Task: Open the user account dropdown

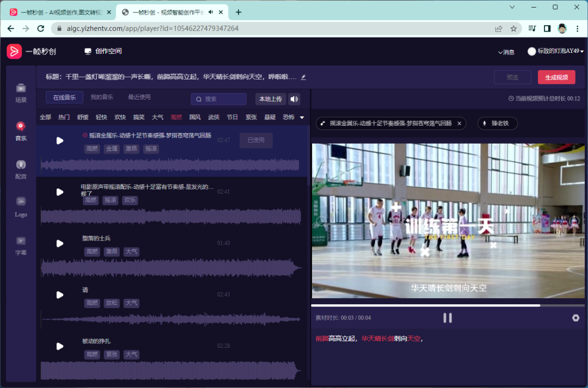Action: (x=555, y=51)
